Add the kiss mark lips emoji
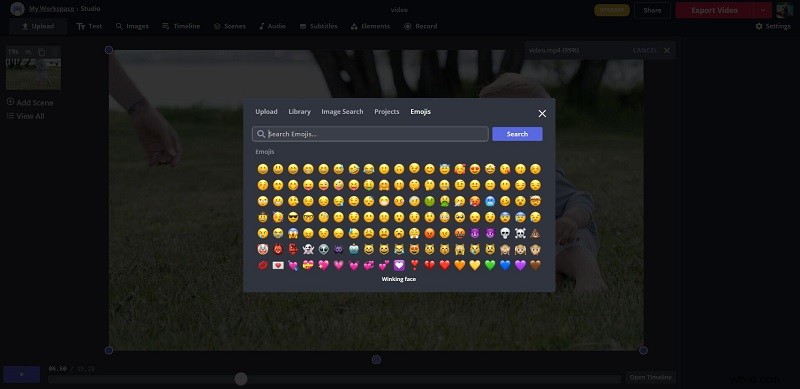Image resolution: width=800 pixels, height=389 pixels. (263, 265)
